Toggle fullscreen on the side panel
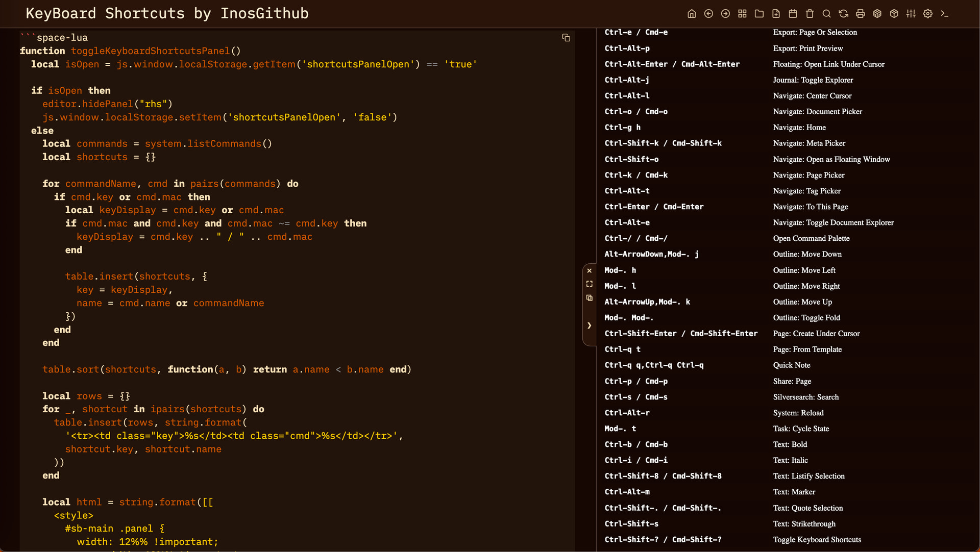980x552 pixels. 589,284
